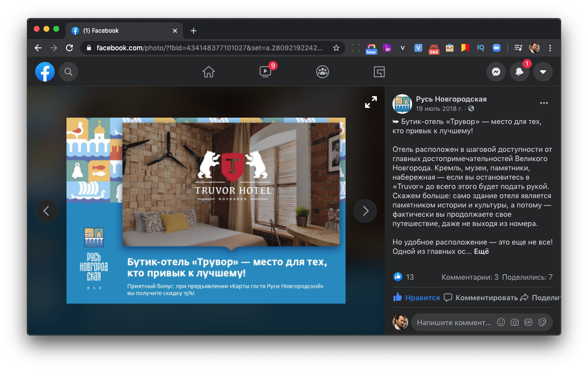The height and width of the screenshot is (371, 588).
Task: Click the Truvor Hotel photo image
Action: click(206, 210)
